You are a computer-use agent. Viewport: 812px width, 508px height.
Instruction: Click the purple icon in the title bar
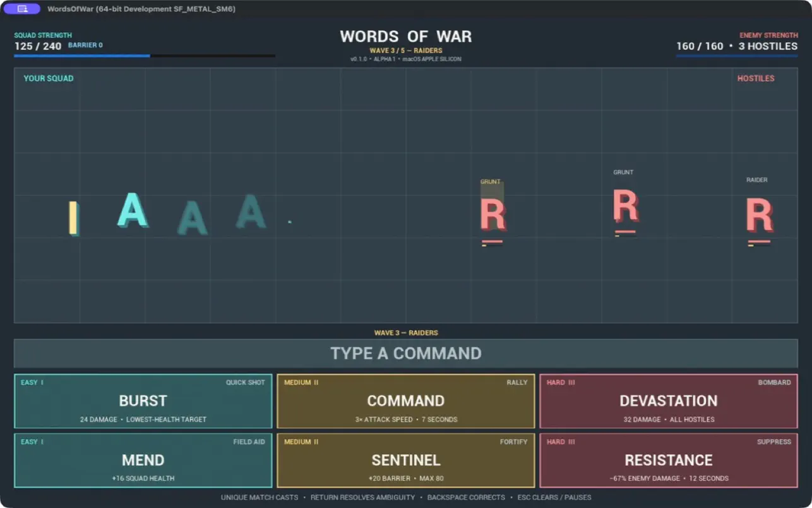coord(22,9)
